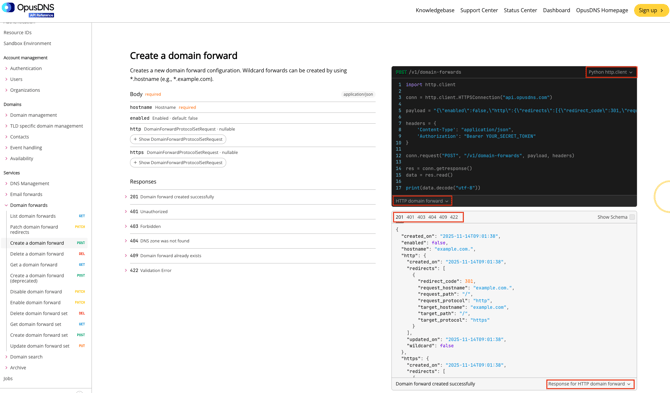Open the Dashboard link
The height and width of the screenshot is (393, 670).
(x=556, y=10)
